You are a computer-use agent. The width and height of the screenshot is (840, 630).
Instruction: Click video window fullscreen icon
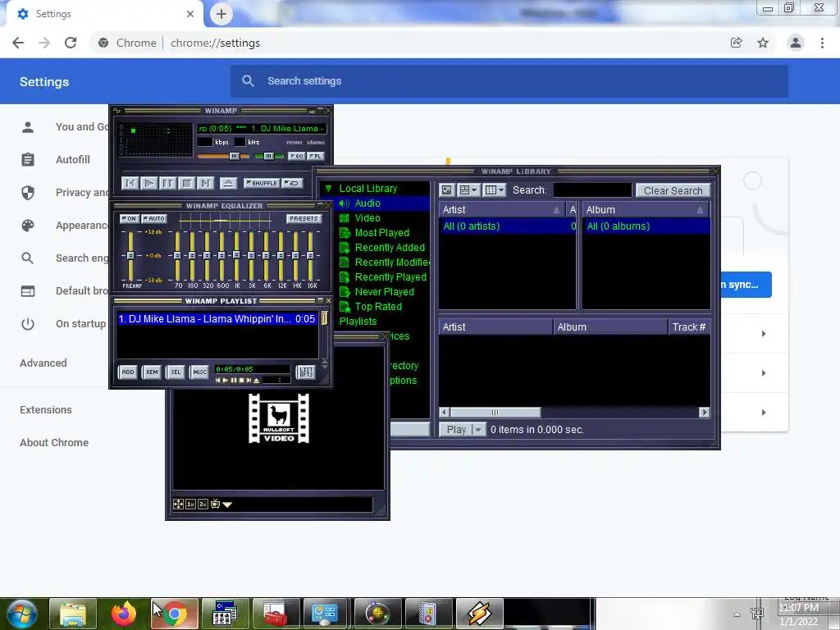point(178,504)
